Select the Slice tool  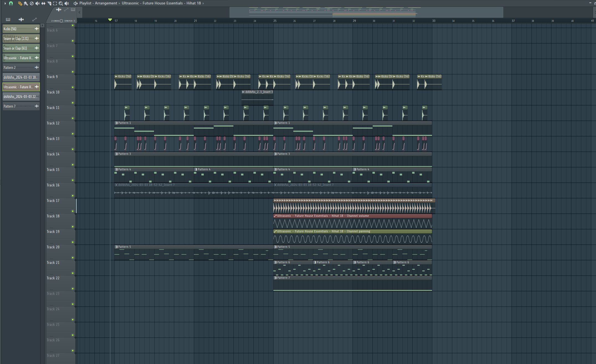point(49,3)
